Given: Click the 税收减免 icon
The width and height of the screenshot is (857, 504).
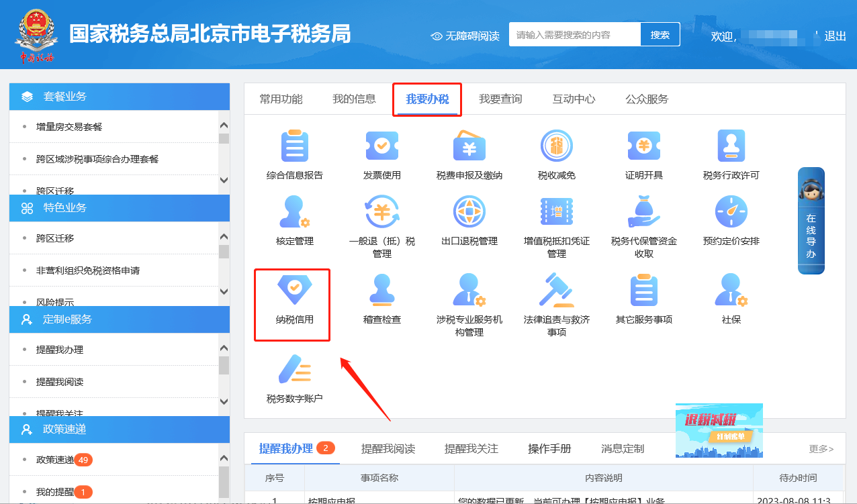Looking at the screenshot, I should click(557, 154).
